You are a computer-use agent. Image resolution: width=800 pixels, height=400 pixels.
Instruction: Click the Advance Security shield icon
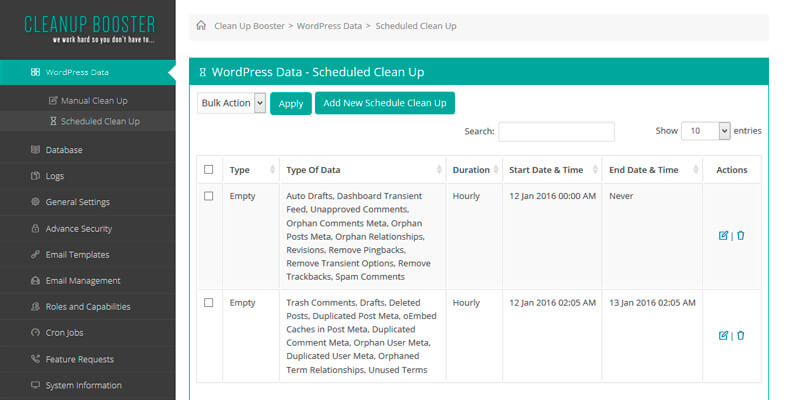click(35, 228)
